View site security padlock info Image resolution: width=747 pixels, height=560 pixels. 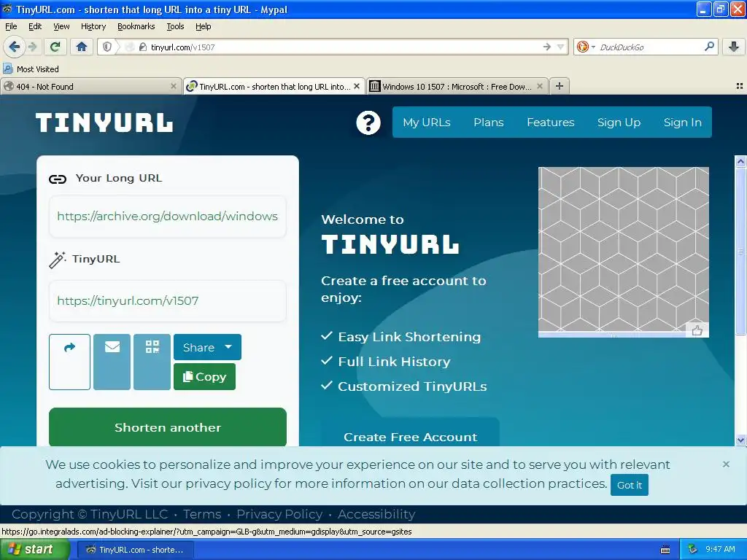tap(142, 47)
